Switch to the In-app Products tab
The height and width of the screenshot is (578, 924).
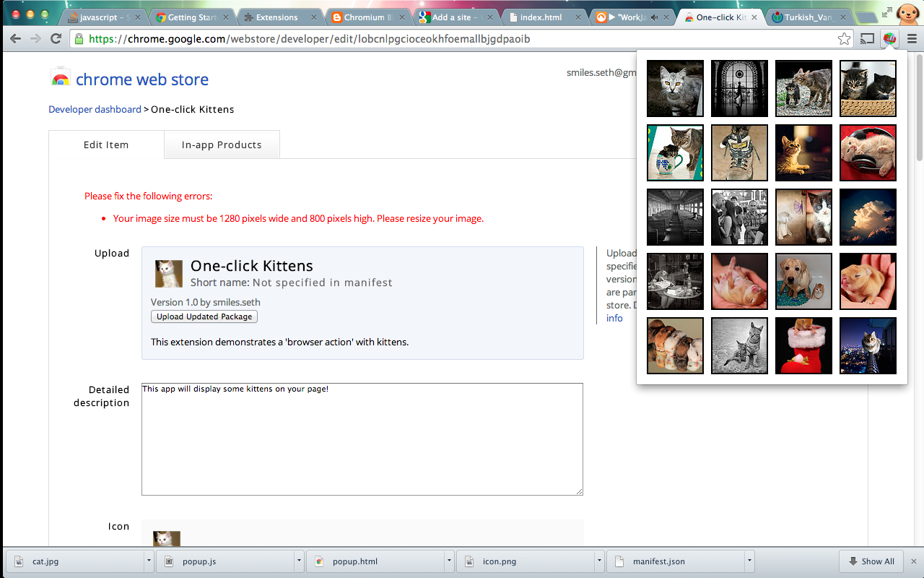tap(222, 144)
